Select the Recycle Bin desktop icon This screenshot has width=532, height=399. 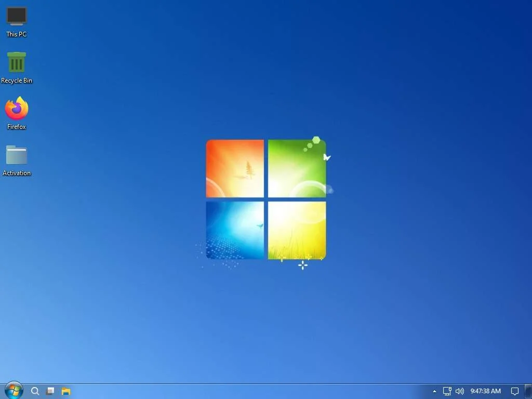point(16,68)
